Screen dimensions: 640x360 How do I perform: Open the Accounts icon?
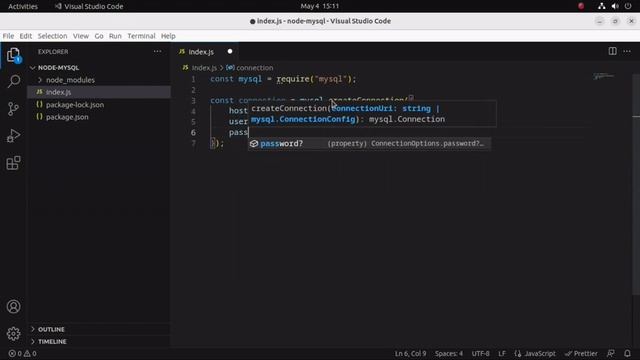(13, 306)
